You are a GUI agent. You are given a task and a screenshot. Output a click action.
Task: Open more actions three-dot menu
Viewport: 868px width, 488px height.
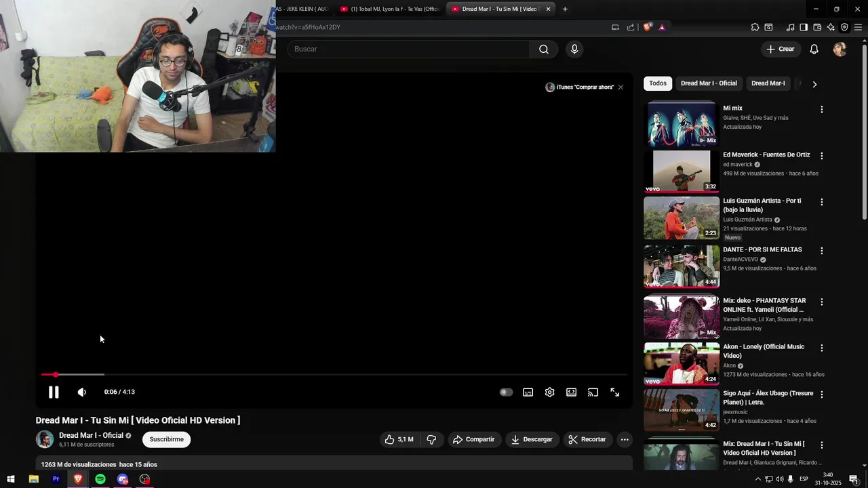625,439
